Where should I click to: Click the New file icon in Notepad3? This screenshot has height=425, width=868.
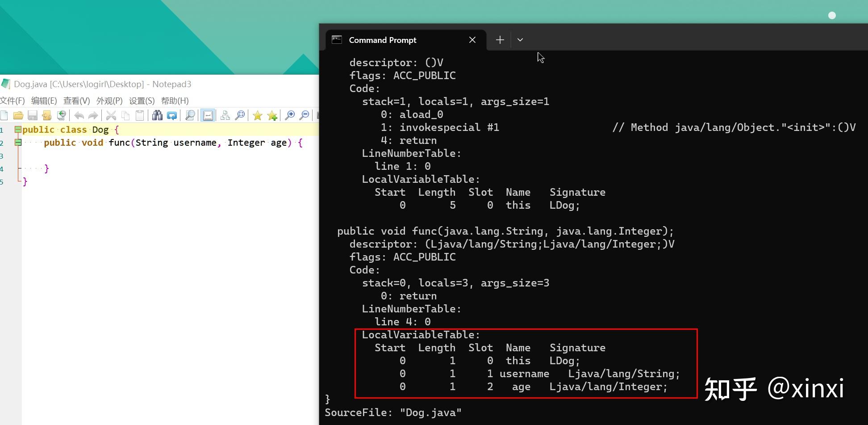point(4,115)
